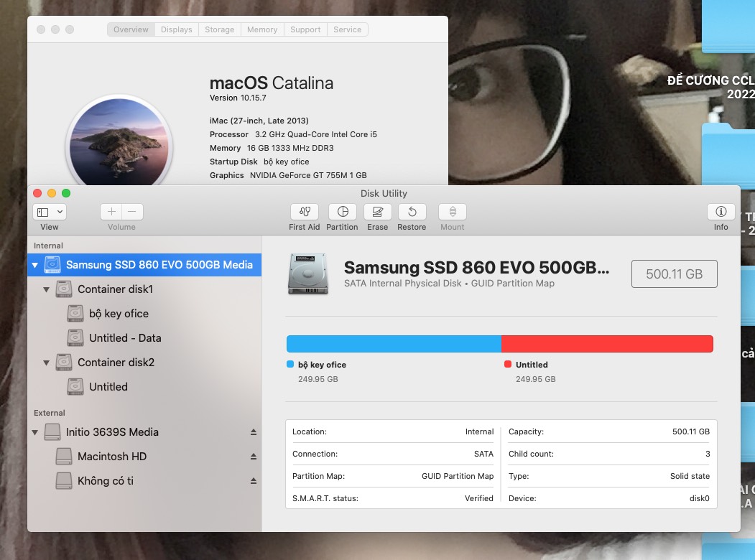This screenshot has height=560, width=755.
Task: Open the Partition tool in Disk Utility
Action: (x=343, y=212)
